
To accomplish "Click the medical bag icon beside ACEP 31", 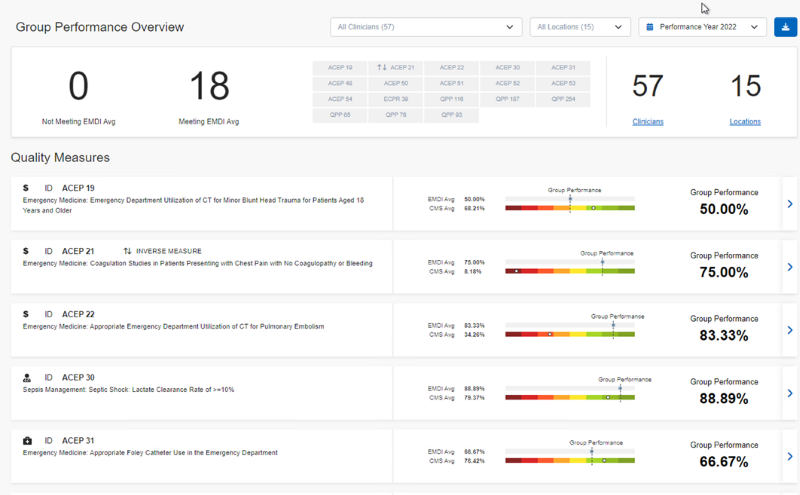I will (27, 441).
